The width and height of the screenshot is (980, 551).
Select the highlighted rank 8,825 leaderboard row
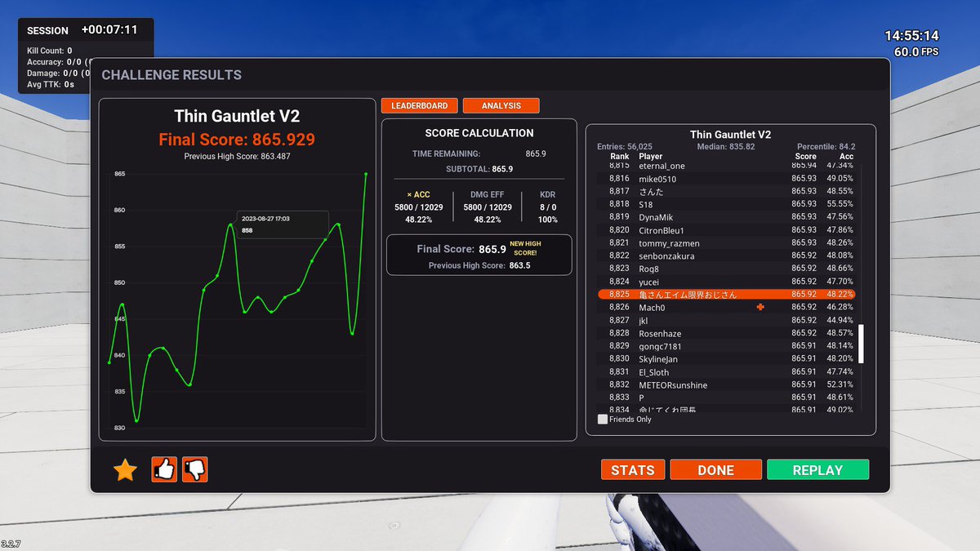pyautogui.click(x=726, y=294)
